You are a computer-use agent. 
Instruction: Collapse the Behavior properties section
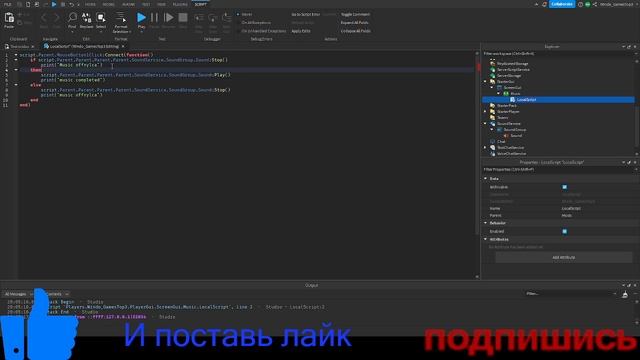(x=486, y=223)
